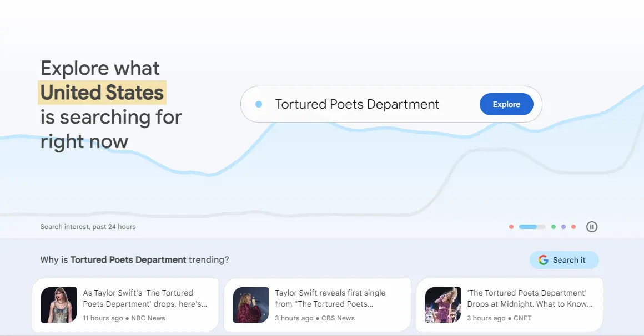644x336 pixels.
Task: Click the concert photo on CBS News card
Action: click(250, 304)
